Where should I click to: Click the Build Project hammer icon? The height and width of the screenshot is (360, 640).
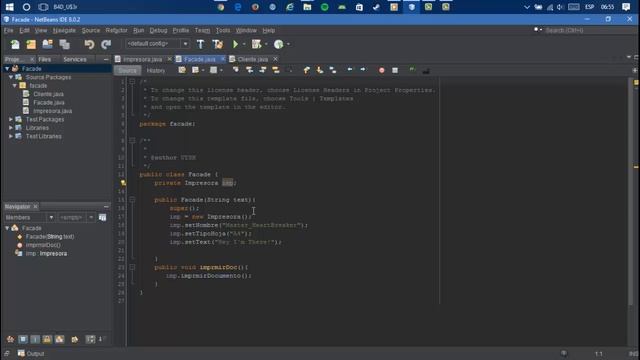pos(200,44)
